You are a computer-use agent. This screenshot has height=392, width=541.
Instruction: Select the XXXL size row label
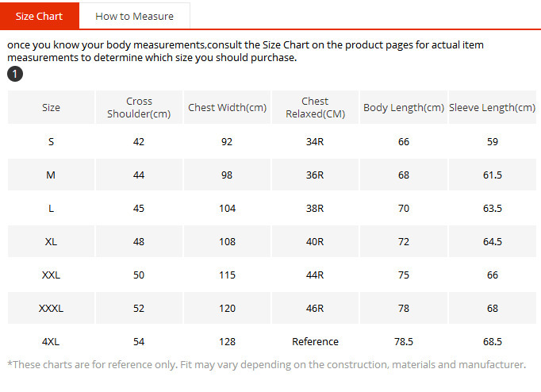pos(51,309)
